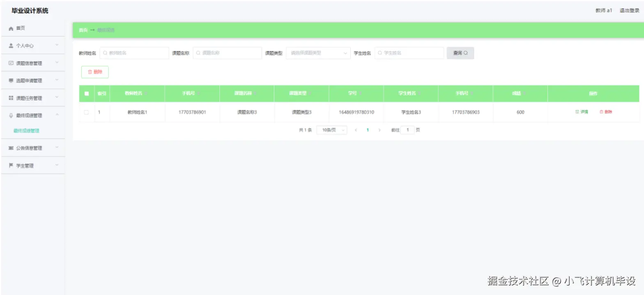Sort by the 教师姓名 column sort icon

(x=146, y=94)
